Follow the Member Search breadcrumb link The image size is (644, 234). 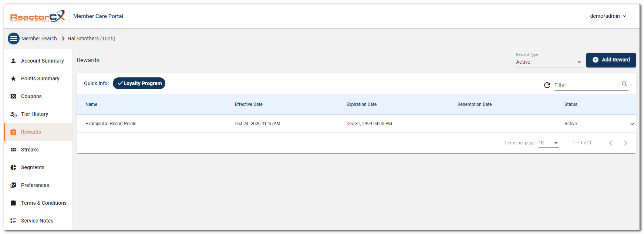click(x=39, y=39)
